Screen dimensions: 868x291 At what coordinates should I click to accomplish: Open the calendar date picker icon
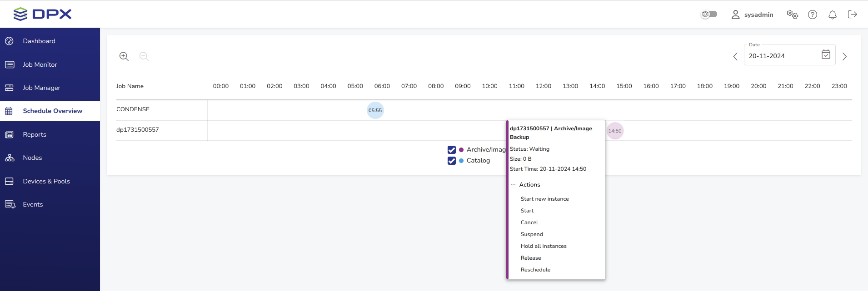826,54
